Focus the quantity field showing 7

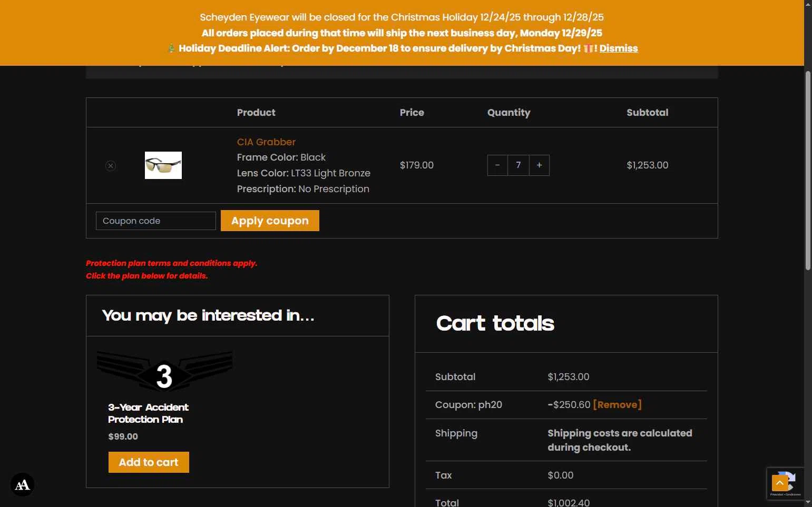tap(518, 165)
